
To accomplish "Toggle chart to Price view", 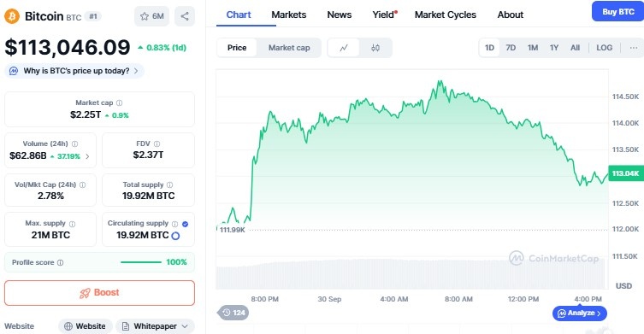I will click(x=237, y=48).
